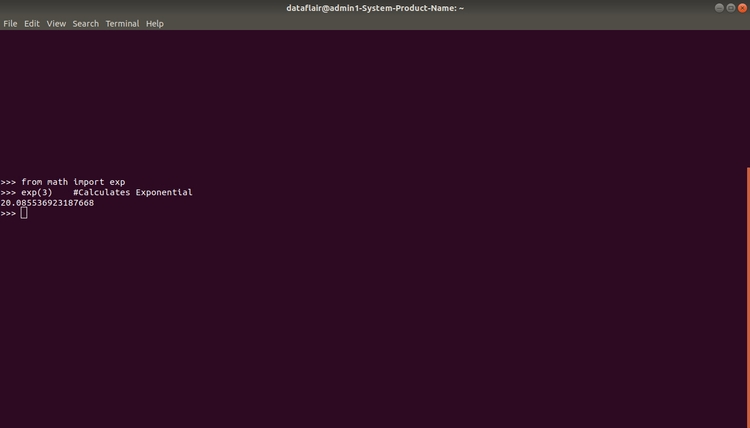Viewport: 750px width, 428px height.
Task: Open the View menu
Action: point(56,23)
